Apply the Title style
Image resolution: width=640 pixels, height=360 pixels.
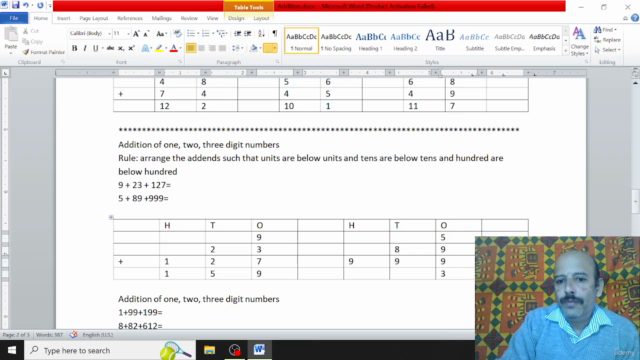click(440, 41)
